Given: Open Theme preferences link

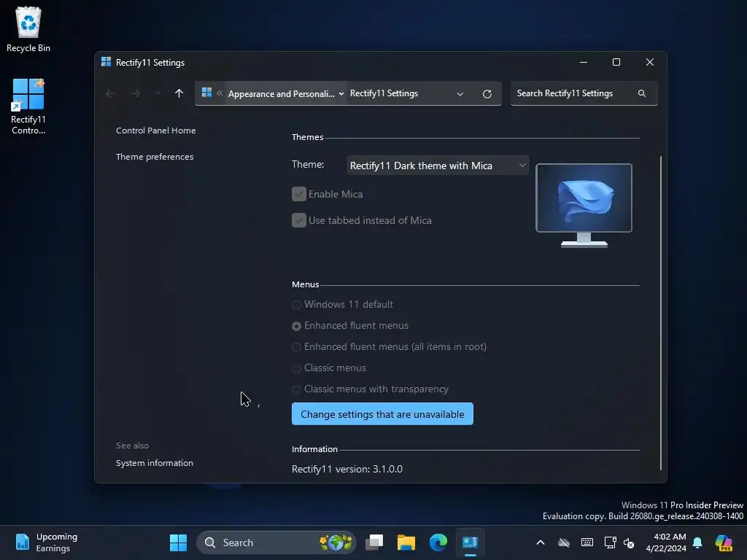Looking at the screenshot, I should 155,157.
